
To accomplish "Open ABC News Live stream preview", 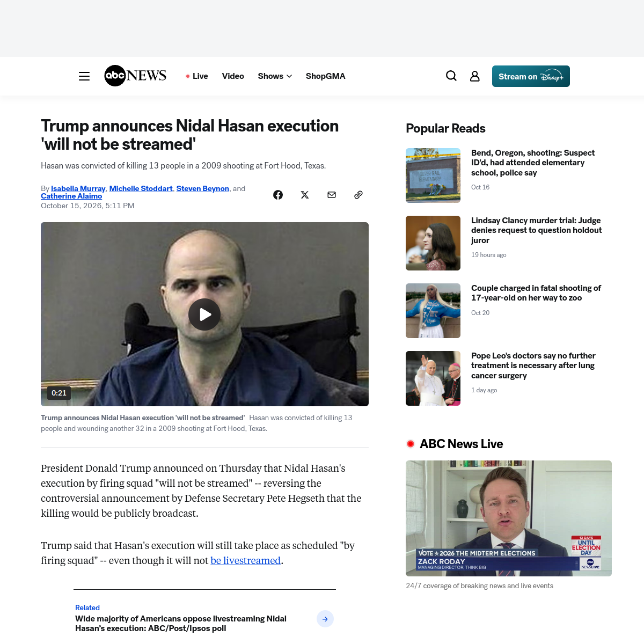I will click(509, 518).
